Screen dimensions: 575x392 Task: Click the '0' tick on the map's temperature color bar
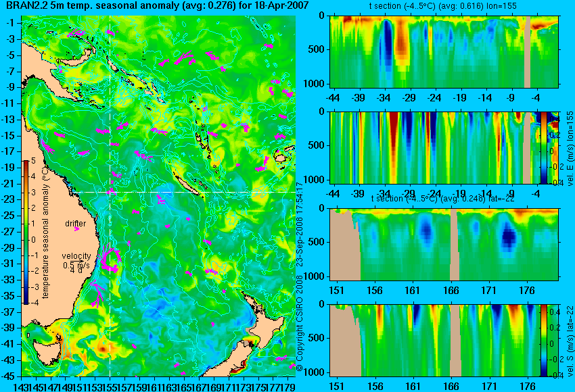coord(33,240)
